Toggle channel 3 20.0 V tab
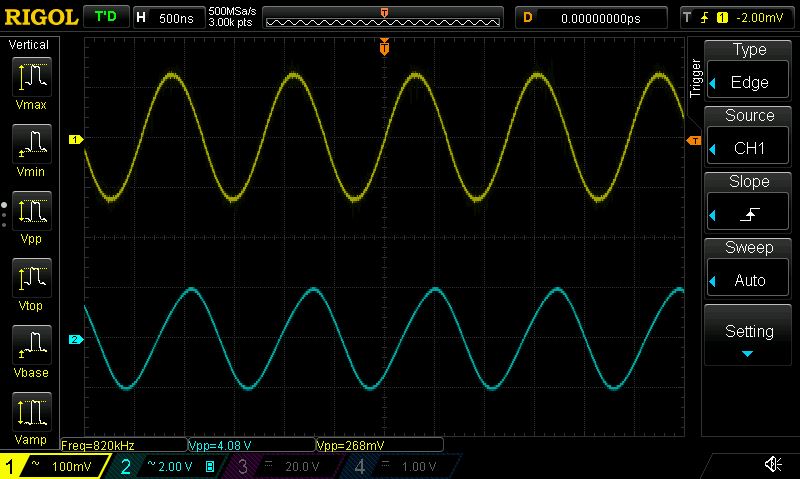This screenshot has width=800, height=479. point(284,466)
